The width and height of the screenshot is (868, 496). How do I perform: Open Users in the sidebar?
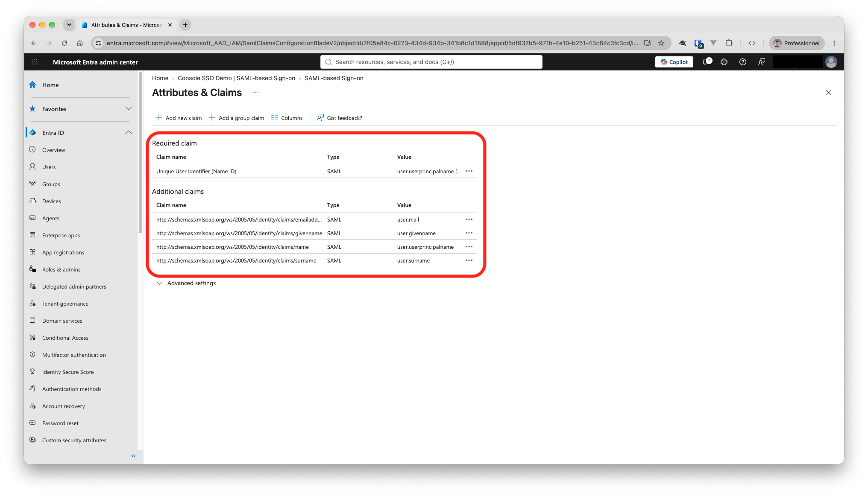[49, 167]
